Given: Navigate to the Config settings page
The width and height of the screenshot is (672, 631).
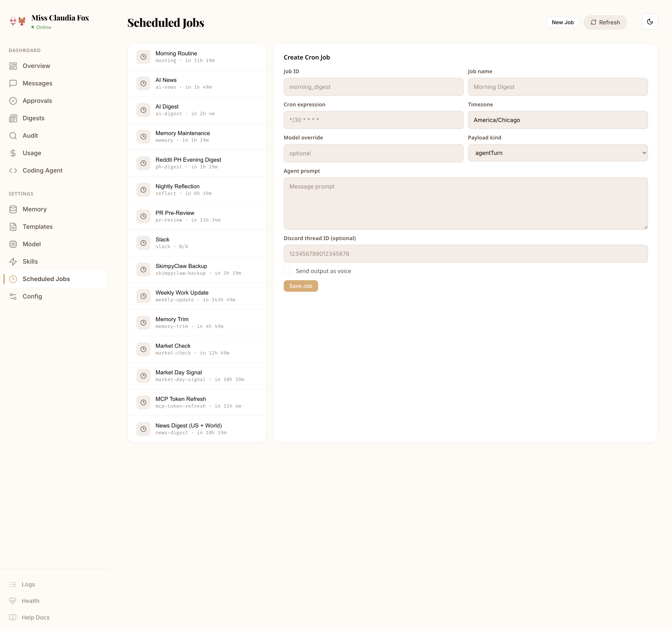Looking at the screenshot, I should click(x=32, y=296).
